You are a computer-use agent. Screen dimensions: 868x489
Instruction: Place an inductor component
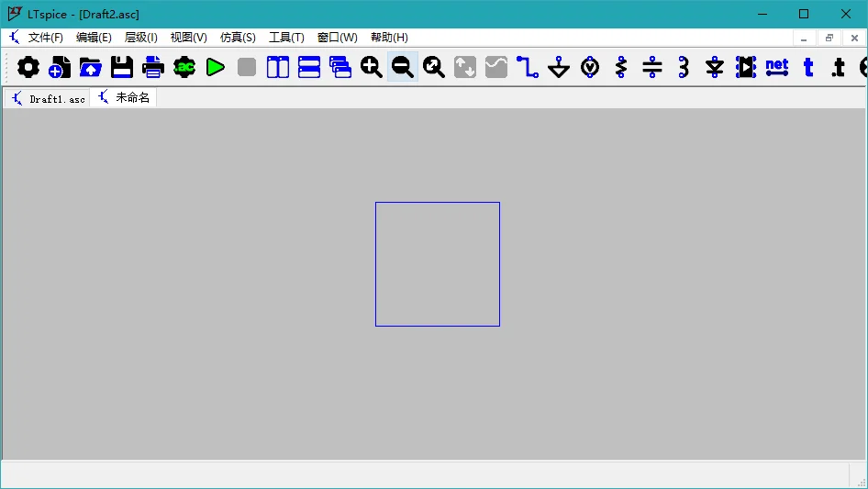pos(684,68)
